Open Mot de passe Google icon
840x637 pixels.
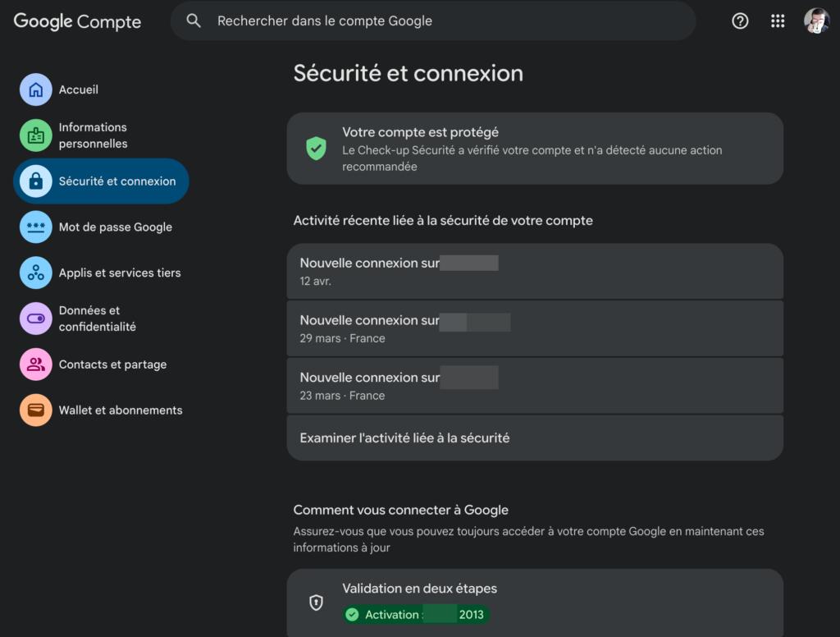click(35, 227)
